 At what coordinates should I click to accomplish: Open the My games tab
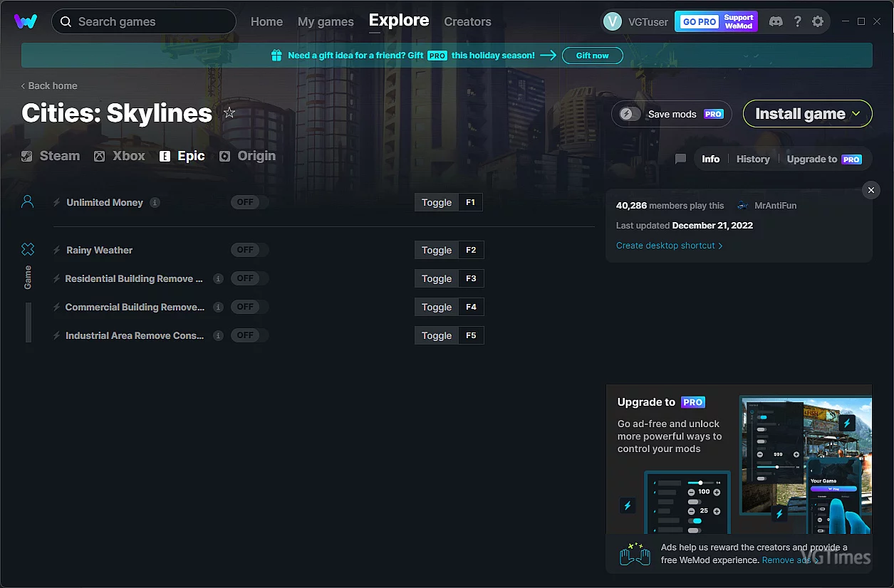(326, 22)
